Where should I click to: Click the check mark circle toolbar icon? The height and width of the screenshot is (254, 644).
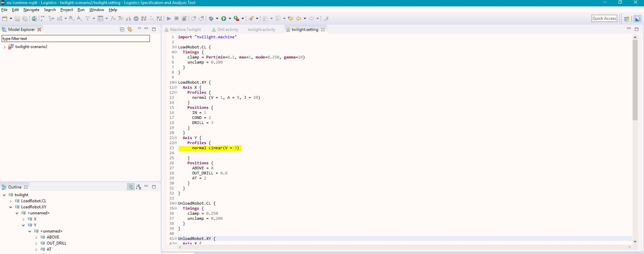coord(136,18)
